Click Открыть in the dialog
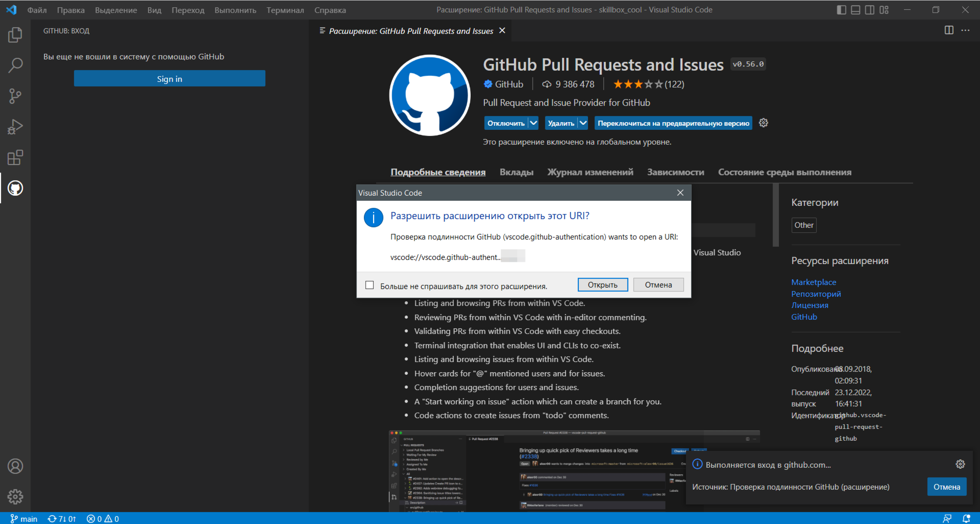This screenshot has height=524, width=980. [x=603, y=285]
